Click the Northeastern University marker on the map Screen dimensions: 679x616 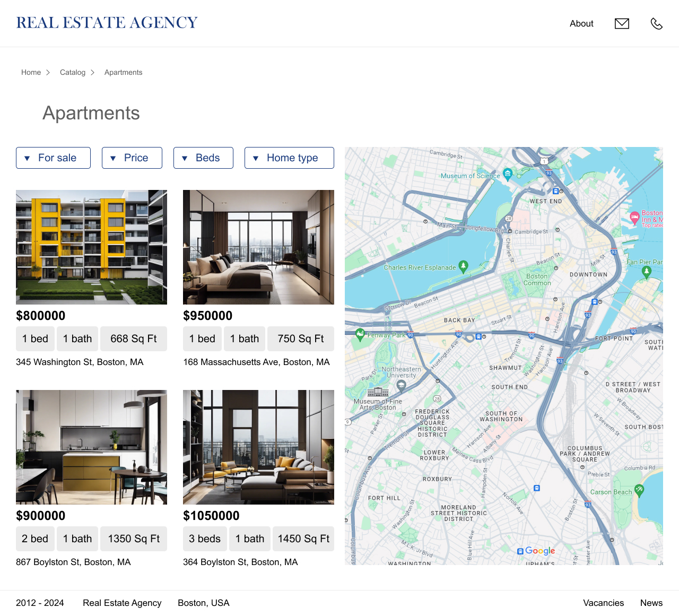tap(402, 386)
